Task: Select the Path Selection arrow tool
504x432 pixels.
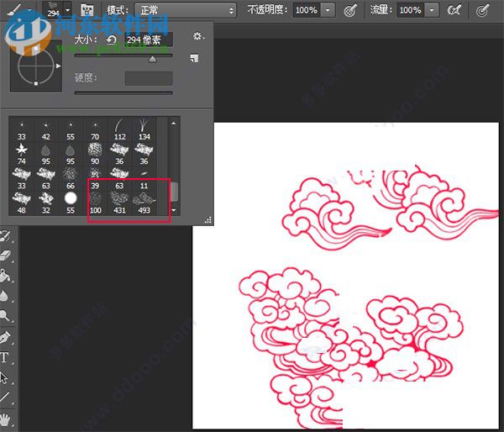Action: pyautogui.click(x=4, y=377)
